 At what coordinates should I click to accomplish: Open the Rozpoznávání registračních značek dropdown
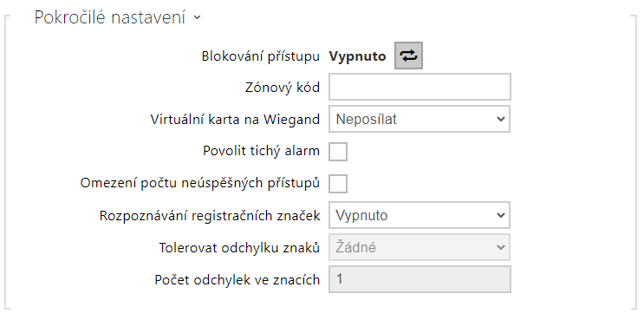pos(420,215)
